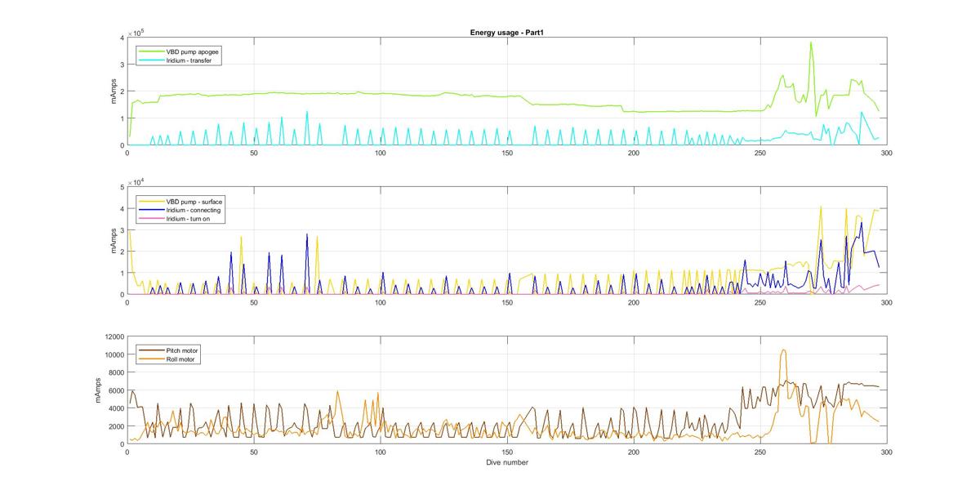Click the 300 tick below the motor plot
Screen dimensions: 980x499
point(886,452)
